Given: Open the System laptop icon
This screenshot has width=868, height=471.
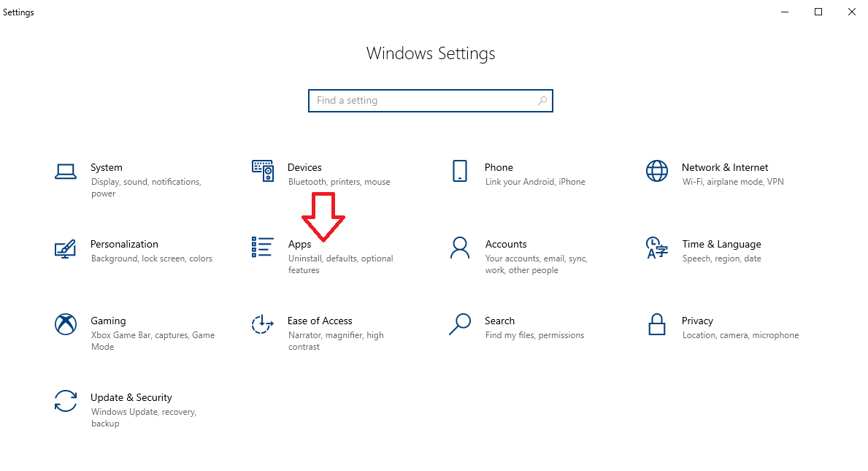Looking at the screenshot, I should (x=65, y=172).
